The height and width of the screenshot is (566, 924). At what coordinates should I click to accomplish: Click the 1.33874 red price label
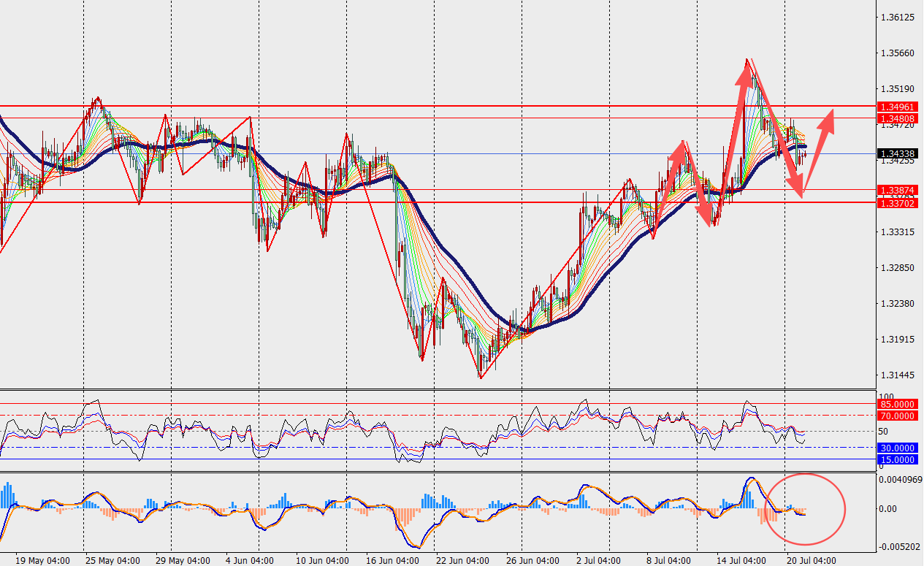[898, 189]
